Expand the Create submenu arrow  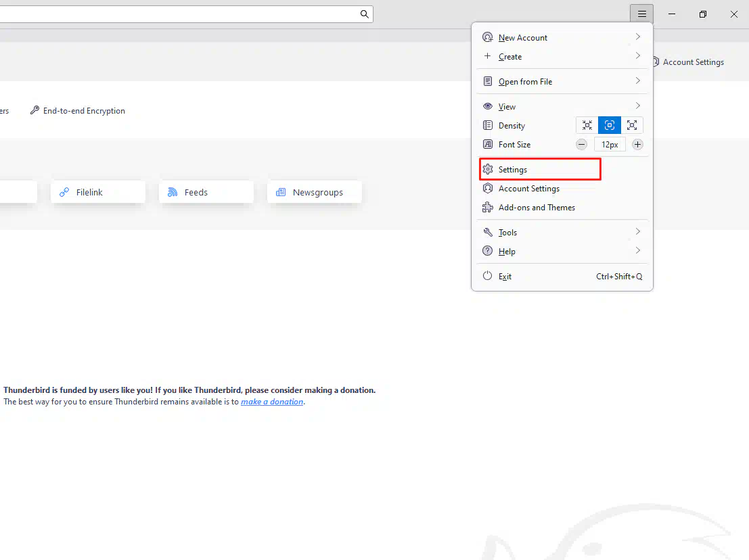pyautogui.click(x=638, y=56)
